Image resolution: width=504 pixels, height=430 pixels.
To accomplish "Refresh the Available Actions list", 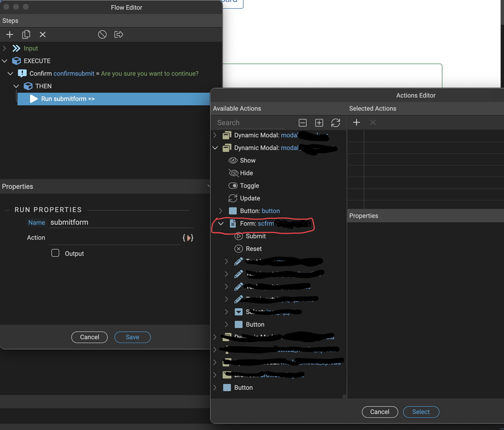I will click(336, 123).
